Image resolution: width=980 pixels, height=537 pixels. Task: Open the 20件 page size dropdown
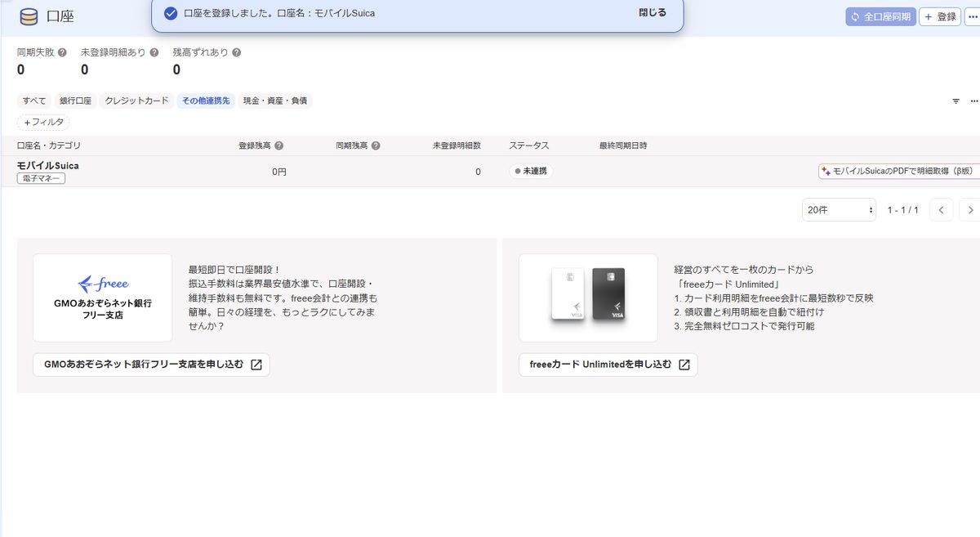pyautogui.click(x=839, y=210)
